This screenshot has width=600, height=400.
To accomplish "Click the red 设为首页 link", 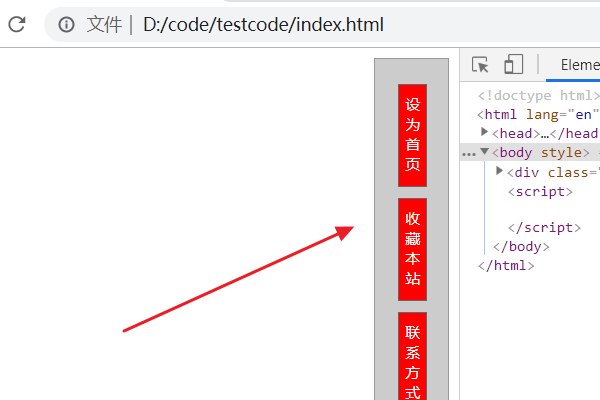I will click(x=412, y=136).
